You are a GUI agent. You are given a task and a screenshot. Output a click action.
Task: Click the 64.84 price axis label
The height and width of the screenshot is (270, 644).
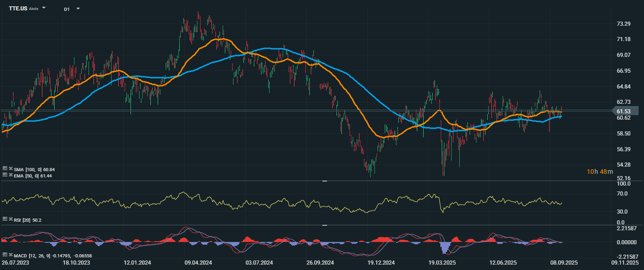(x=623, y=87)
